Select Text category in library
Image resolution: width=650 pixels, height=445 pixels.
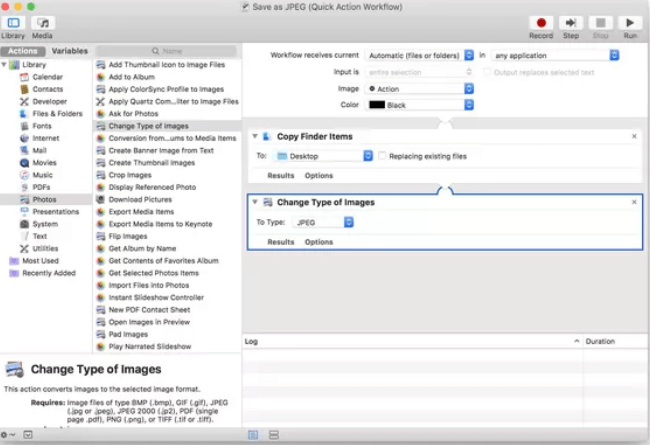[x=39, y=236]
